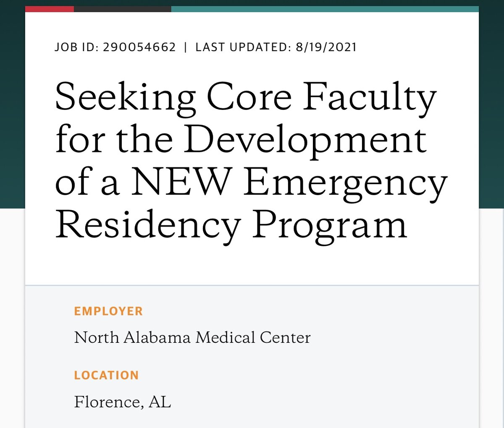This screenshot has height=428, width=504.
Task: Click "for the Development" heading line
Action: coord(241,140)
